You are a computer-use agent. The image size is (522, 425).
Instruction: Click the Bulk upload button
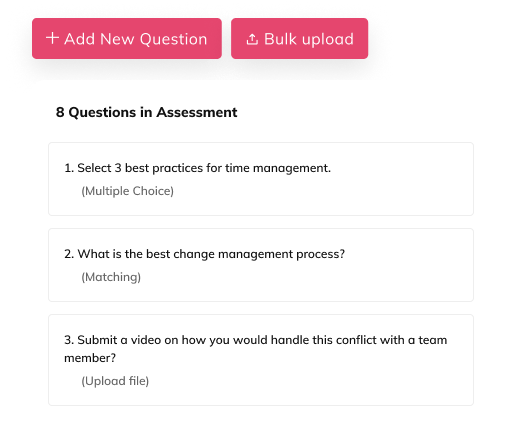click(x=299, y=39)
